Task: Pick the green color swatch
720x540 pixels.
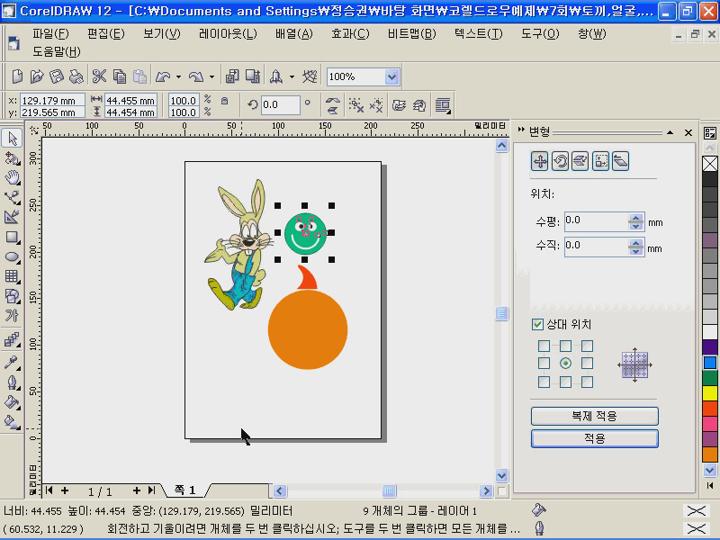Action: (x=710, y=378)
